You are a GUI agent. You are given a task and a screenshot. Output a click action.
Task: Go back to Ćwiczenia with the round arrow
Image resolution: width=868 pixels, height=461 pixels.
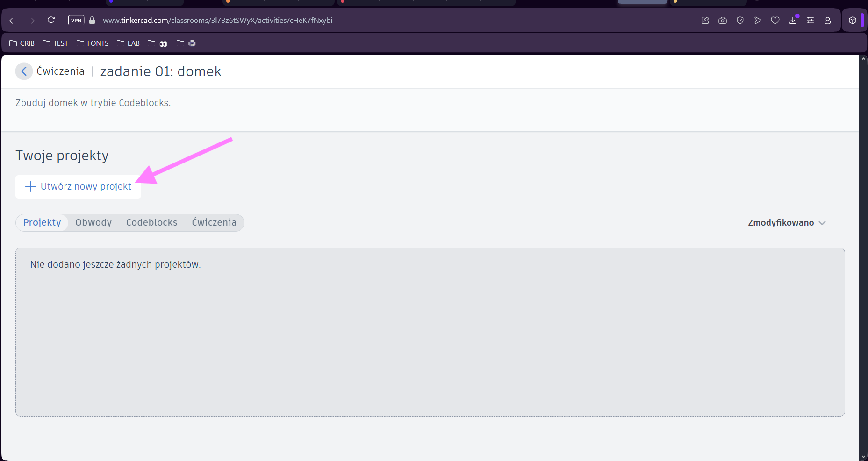[x=24, y=71]
